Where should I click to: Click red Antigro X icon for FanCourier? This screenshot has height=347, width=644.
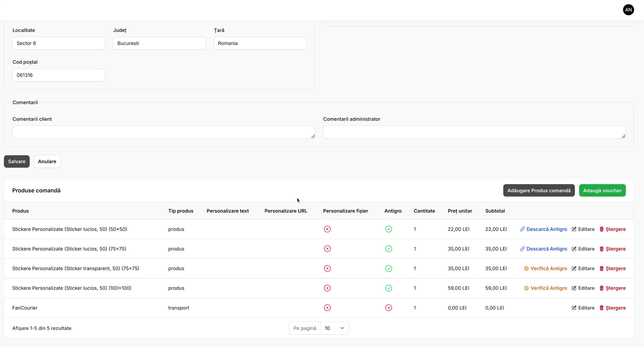389,308
